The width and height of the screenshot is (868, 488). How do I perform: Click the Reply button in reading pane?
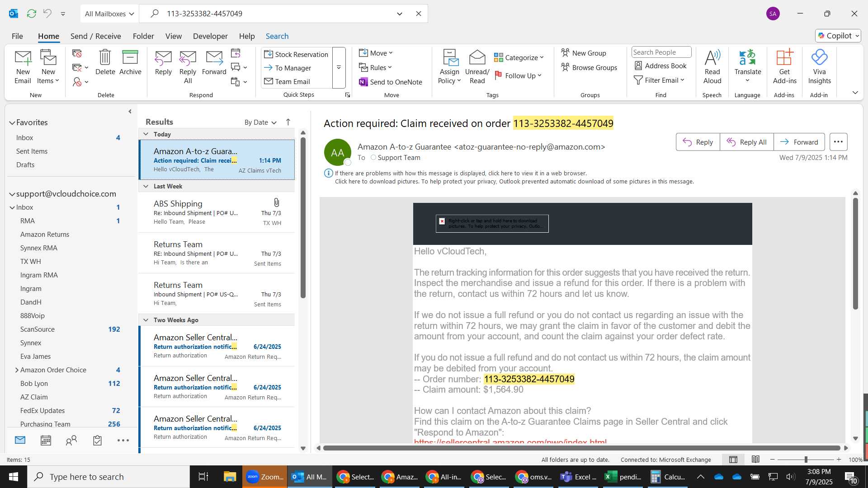tap(698, 142)
